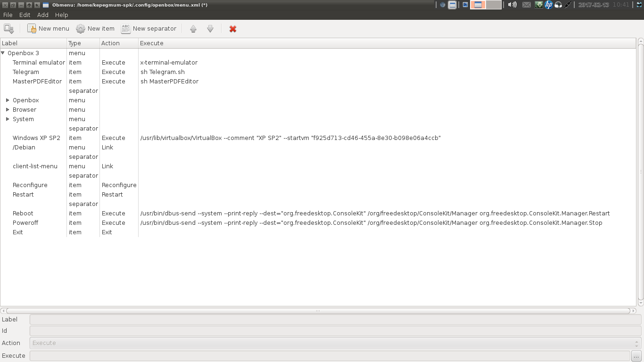This screenshot has width=644, height=362.
Task: Insert a New separator from the toolbar
Action: click(x=149, y=29)
